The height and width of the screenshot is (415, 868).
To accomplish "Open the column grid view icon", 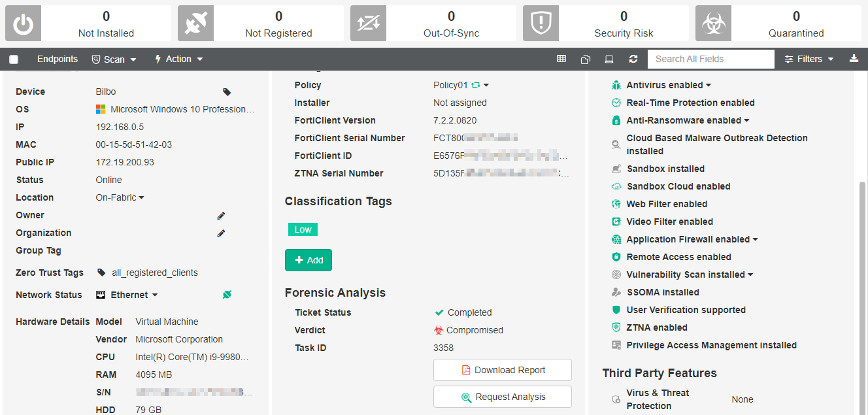I will pyautogui.click(x=561, y=59).
